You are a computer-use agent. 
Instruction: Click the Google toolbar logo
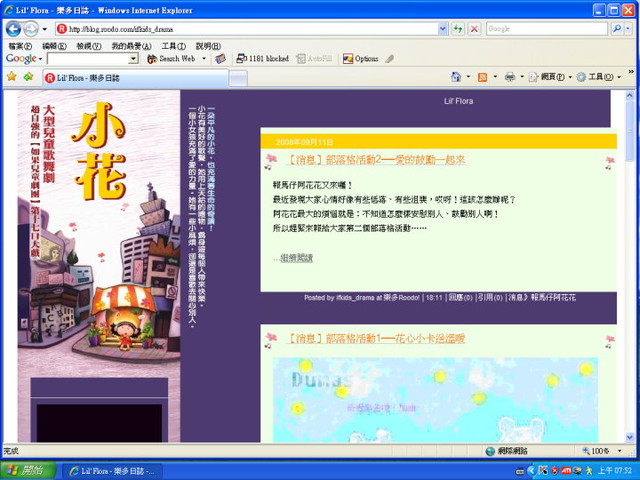tap(21, 59)
